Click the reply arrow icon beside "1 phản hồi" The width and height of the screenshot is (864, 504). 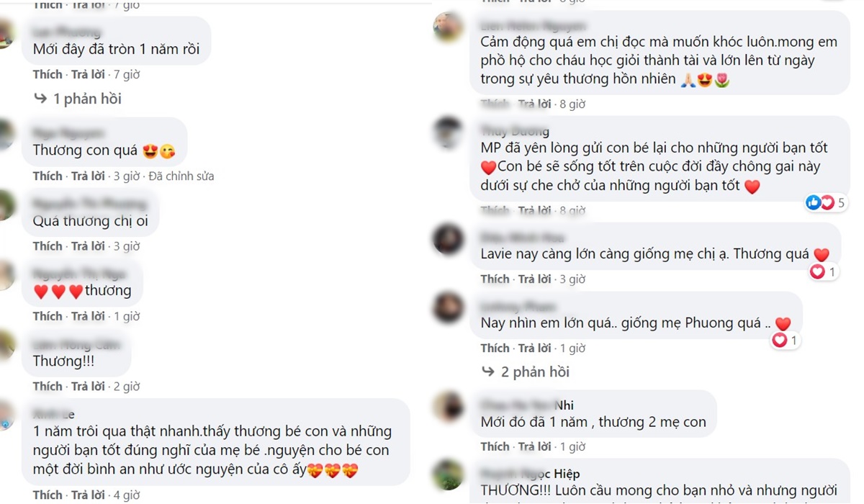pyautogui.click(x=40, y=99)
